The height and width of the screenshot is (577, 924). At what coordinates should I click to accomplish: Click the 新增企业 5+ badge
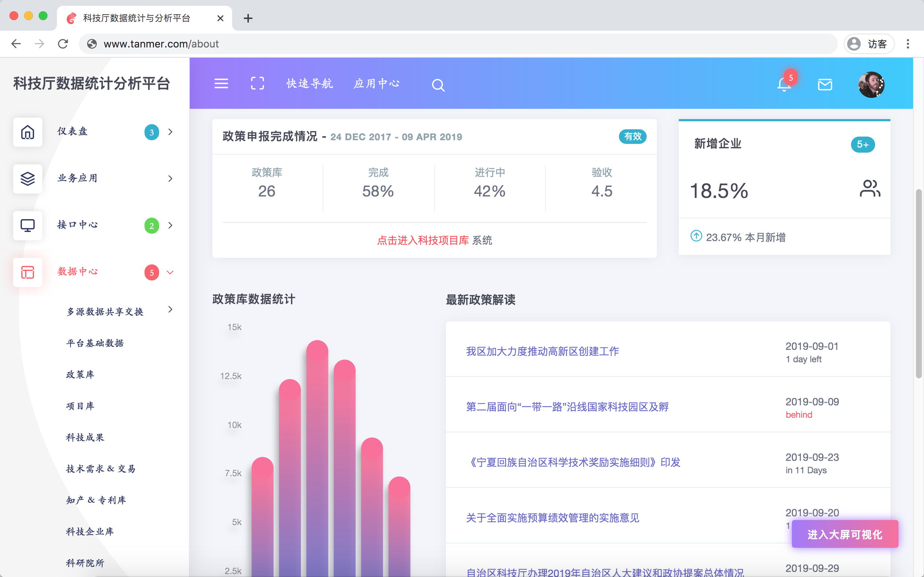tap(863, 145)
